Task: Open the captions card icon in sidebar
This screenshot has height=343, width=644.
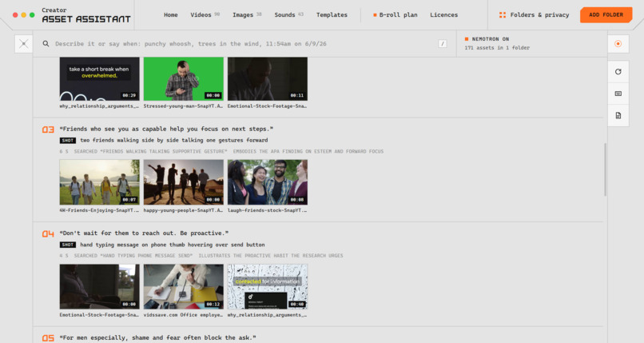Action: pyautogui.click(x=618, y=94)
